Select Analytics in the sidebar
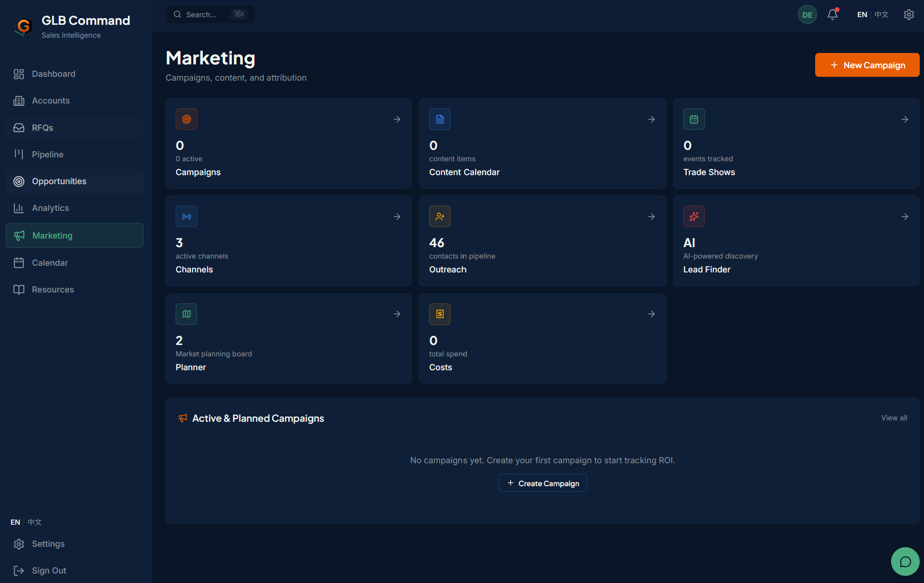The height and width of the screenshot is (583, 924). [50, 208]
